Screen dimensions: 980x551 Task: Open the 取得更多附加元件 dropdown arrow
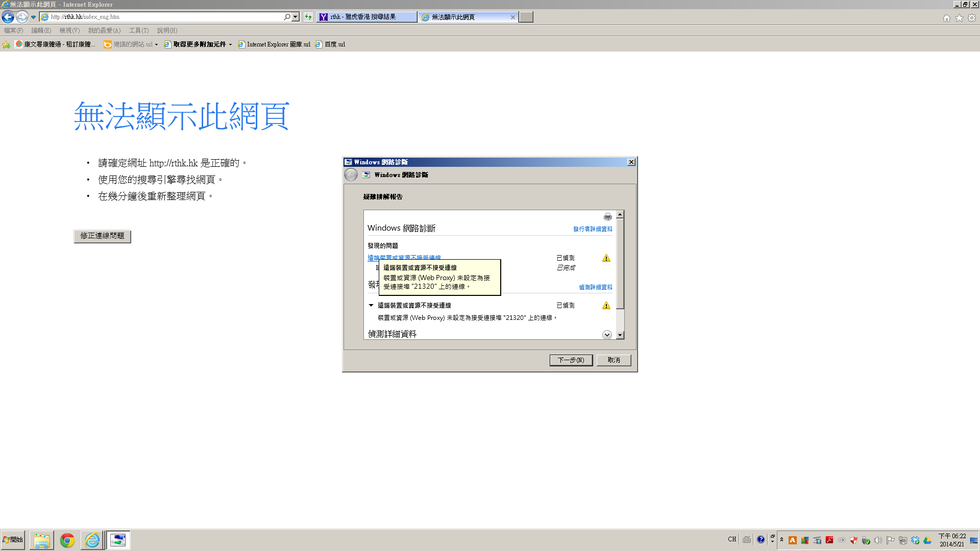click(231, 45)
